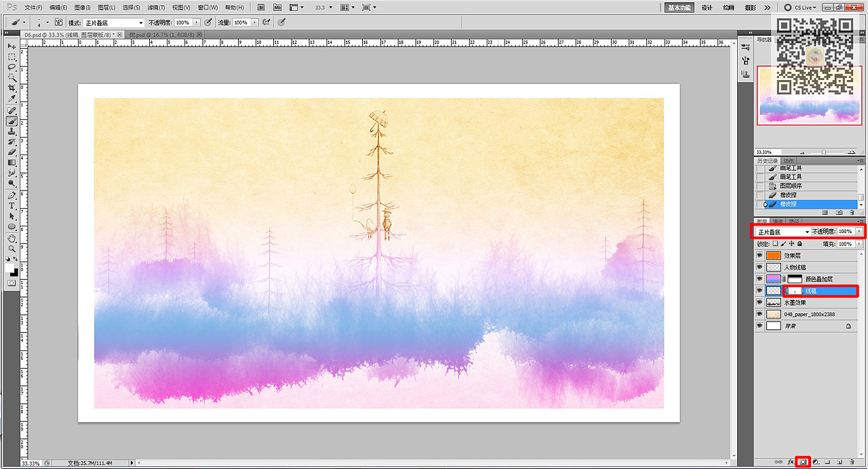Select the Hand tool
868x469 pixels.
[12, 239]
